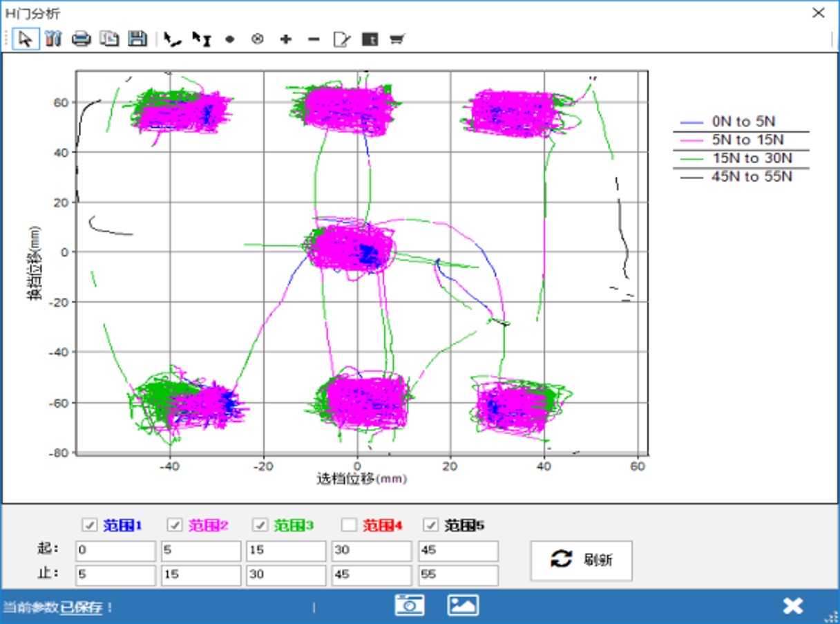
Task: Disable the 范围3 checkbox
Action: [260, 525]
